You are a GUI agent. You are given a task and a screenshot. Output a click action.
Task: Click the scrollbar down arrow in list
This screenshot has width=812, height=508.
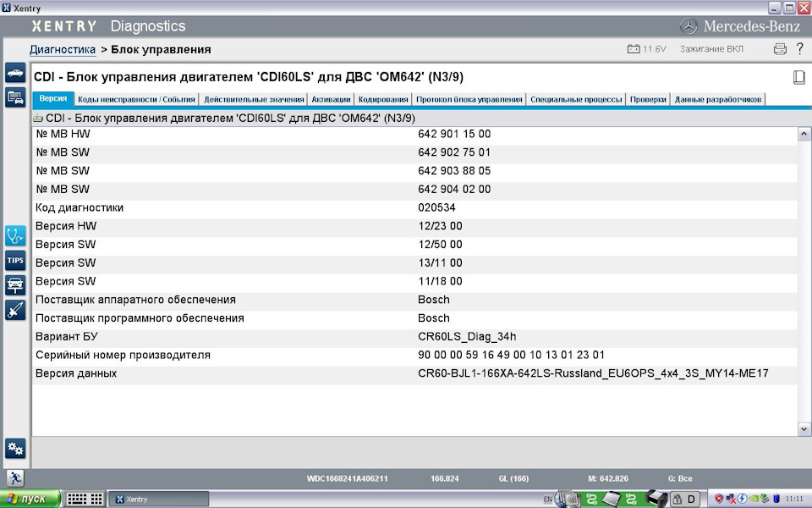804,429
